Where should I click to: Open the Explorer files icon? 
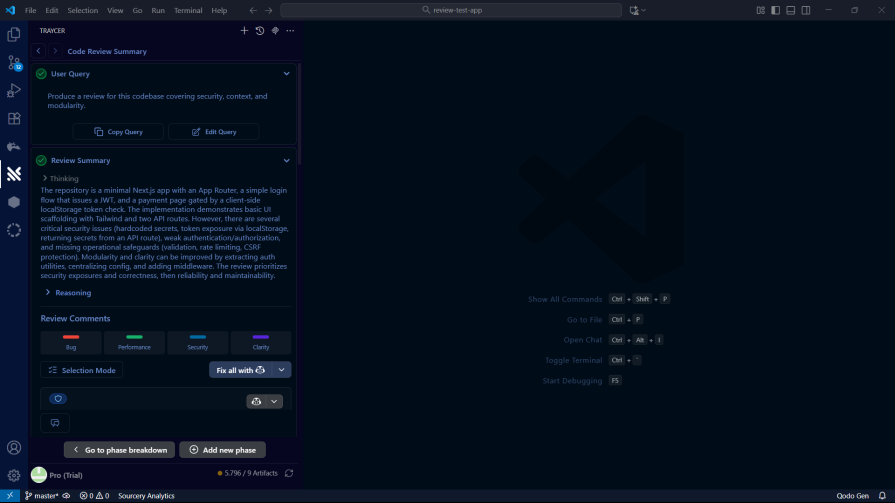[14, 34]
